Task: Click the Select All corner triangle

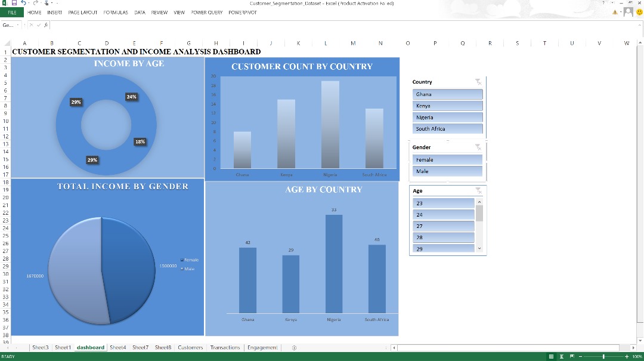Action: click(6, 43)
